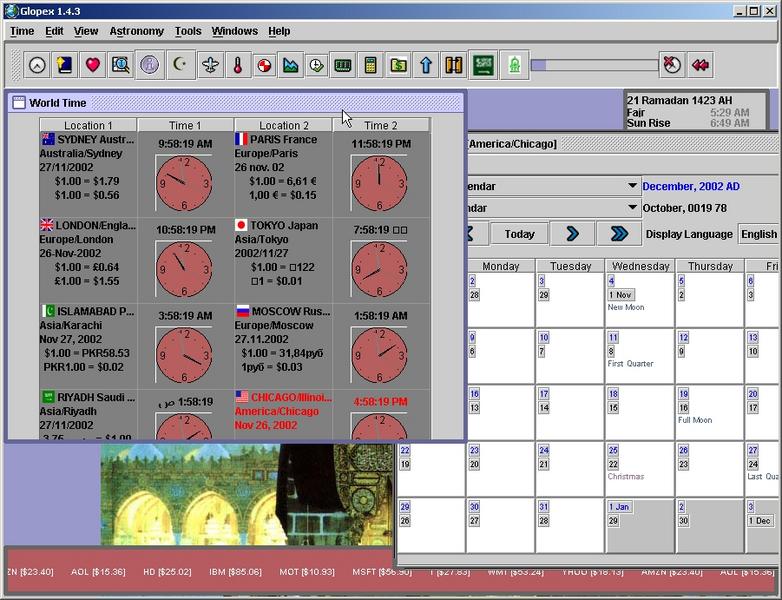
Task: Click the Kaaba photo image
Action: point(247,495)
